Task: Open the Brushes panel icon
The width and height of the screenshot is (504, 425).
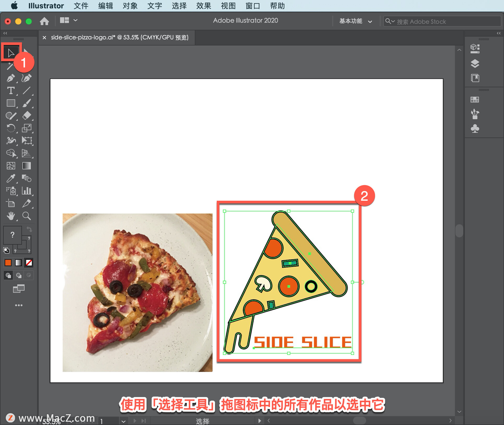Action: click(475, 114)
